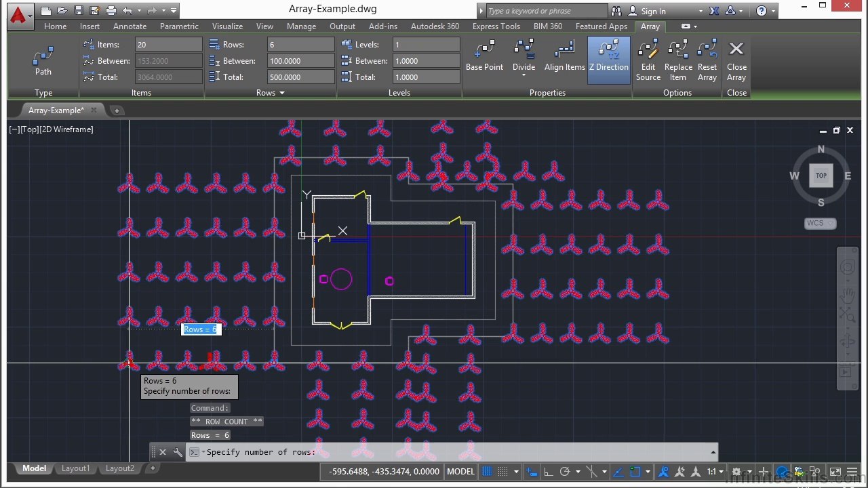Toggle 2D Object Snap
Image resolution: width=868 pixels, height=488 pixels.
[635, 472]
